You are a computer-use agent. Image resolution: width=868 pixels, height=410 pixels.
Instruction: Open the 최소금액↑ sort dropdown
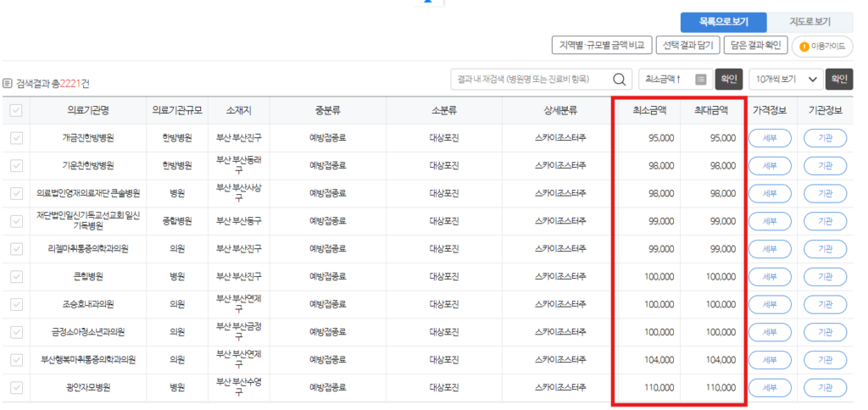point(675,79)
